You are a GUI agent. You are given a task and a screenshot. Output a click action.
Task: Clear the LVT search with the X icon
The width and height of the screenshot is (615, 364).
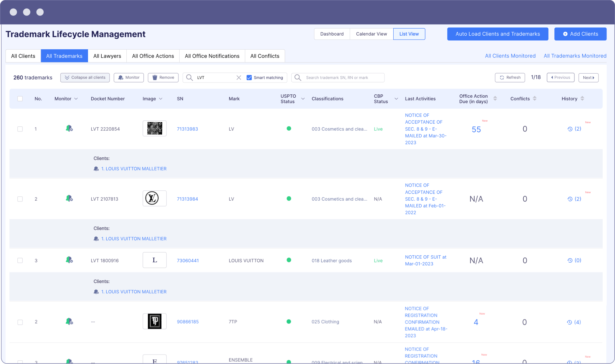tap(239, 78)
